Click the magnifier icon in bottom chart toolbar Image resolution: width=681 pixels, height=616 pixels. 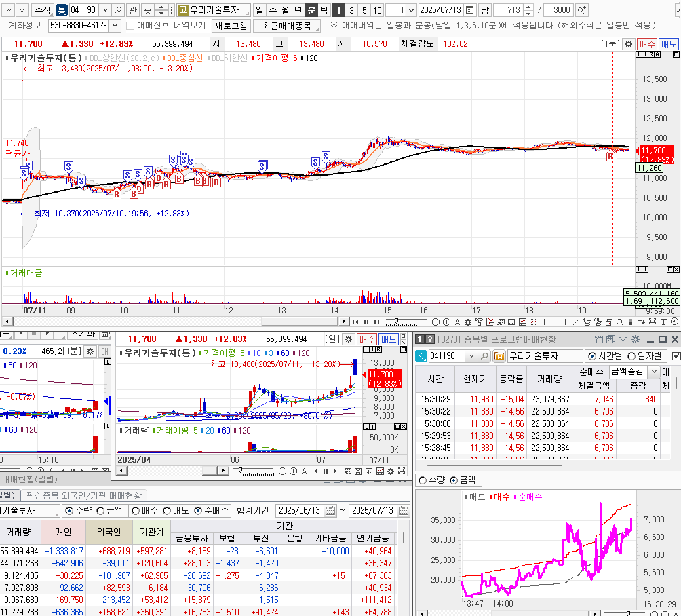point(620,322)
